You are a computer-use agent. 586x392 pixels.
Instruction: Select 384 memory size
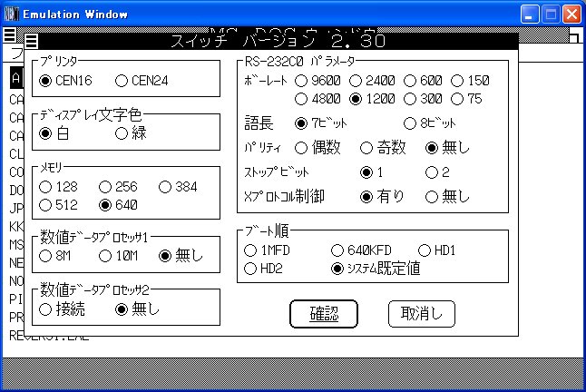point(165,187)
